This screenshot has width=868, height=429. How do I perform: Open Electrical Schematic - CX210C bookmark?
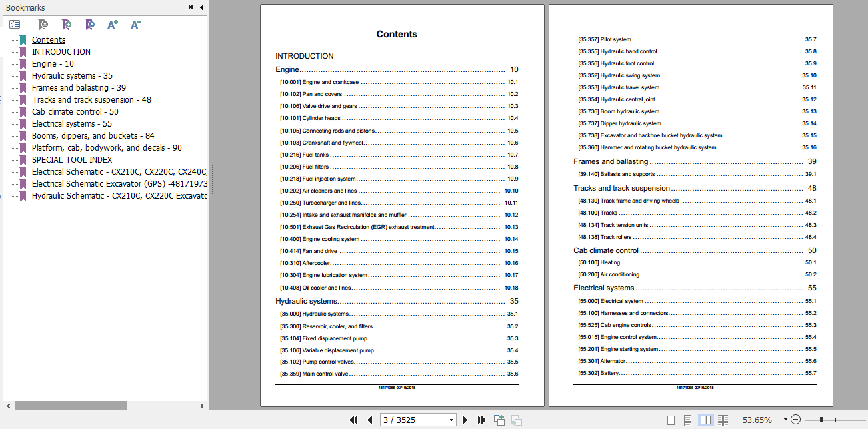pyautogui.click(x=119, y=172)
